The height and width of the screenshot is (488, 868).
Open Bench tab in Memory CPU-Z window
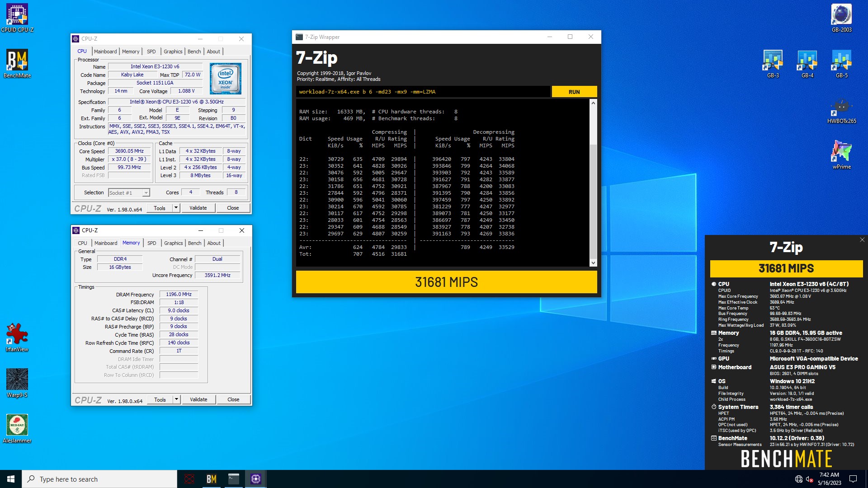pyautogui.click(x=195, y=243)
